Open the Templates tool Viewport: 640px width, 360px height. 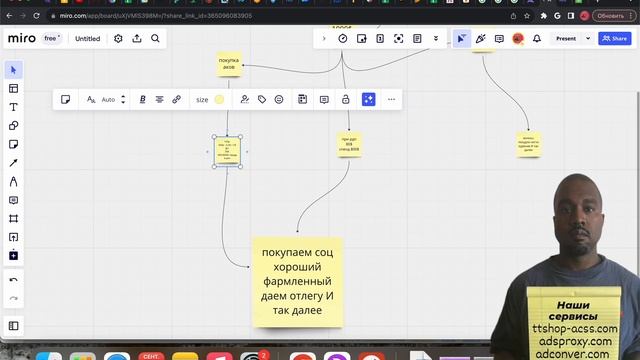point(13,89)
